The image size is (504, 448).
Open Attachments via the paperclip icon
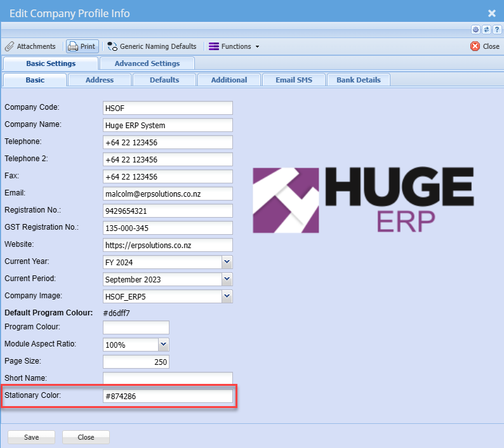point(10,46)
